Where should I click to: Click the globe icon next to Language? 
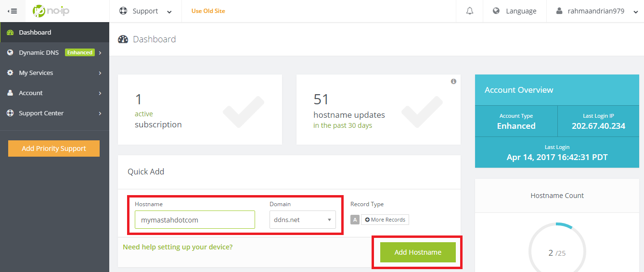click(x=496, y=11)
